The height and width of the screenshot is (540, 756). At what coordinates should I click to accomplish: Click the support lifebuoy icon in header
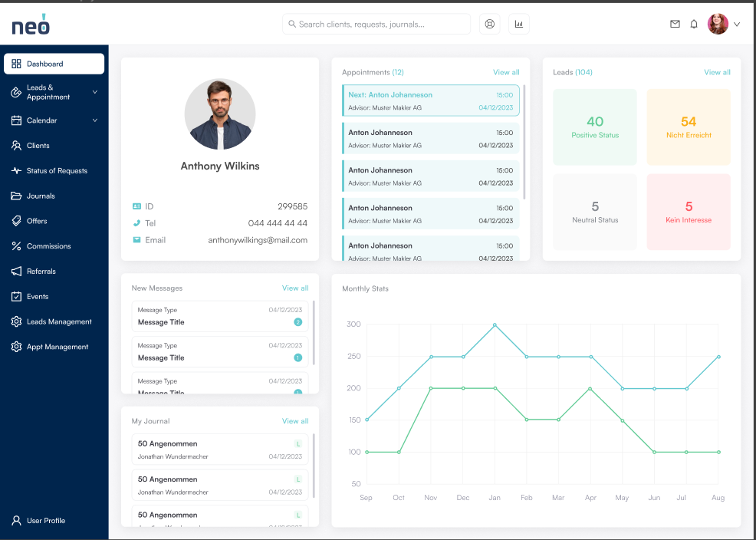(490, 24)
